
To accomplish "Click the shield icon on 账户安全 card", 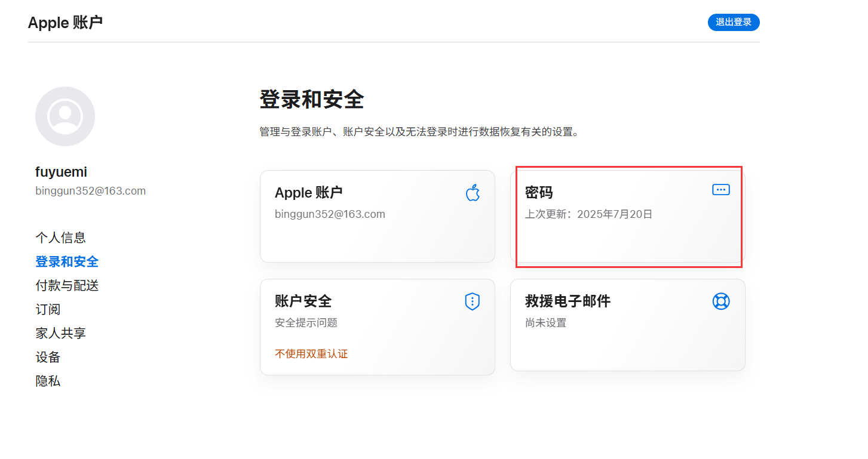I will coord(473,301).
